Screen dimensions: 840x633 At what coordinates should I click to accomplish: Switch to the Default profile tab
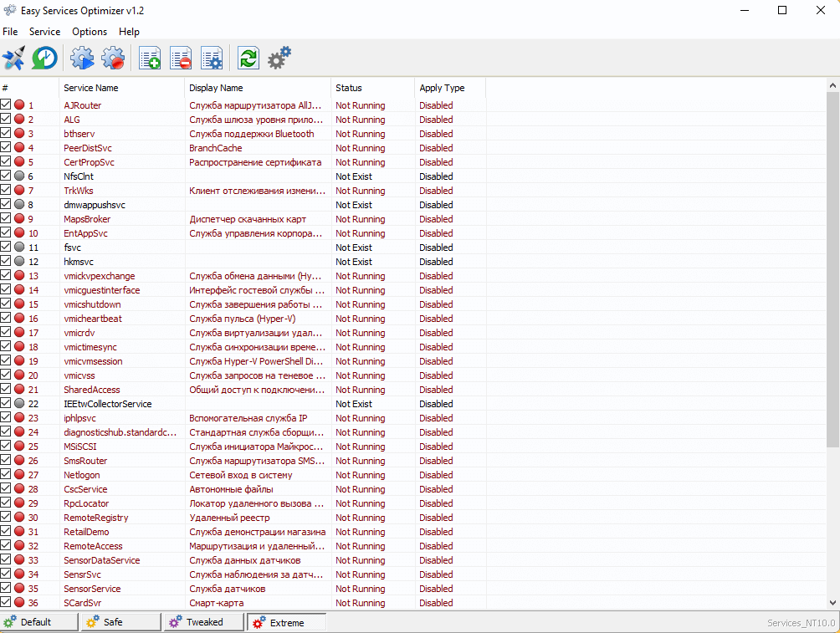coord(38,622)
